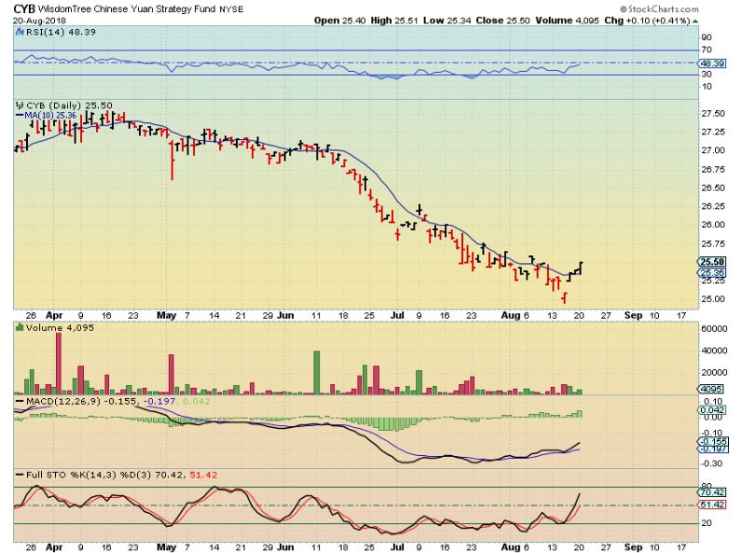This screenshot has width=756, height=553.
Task: Click the 0.042 MACD histogram value tag
Action: click(711, 410)
